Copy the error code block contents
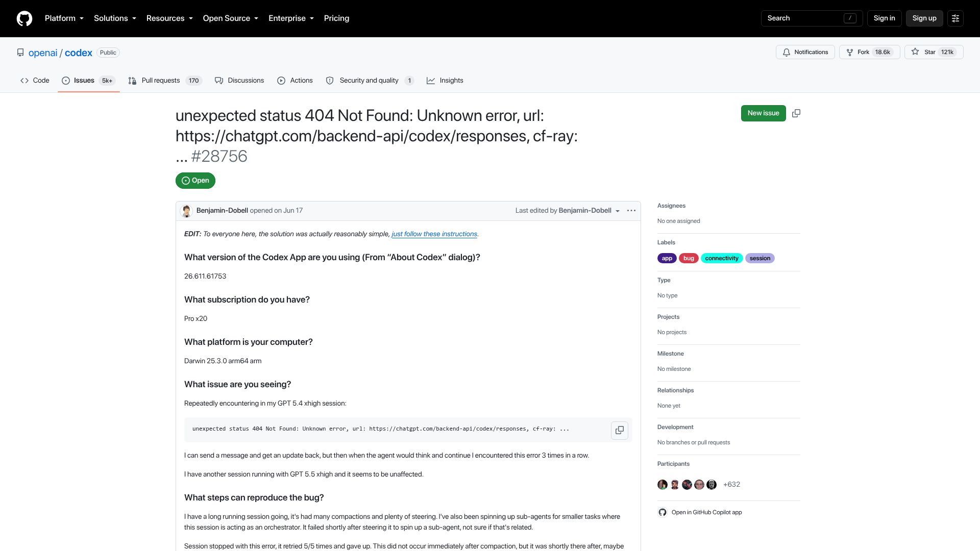Screen dimensions: 980x551 coord(619,430)
